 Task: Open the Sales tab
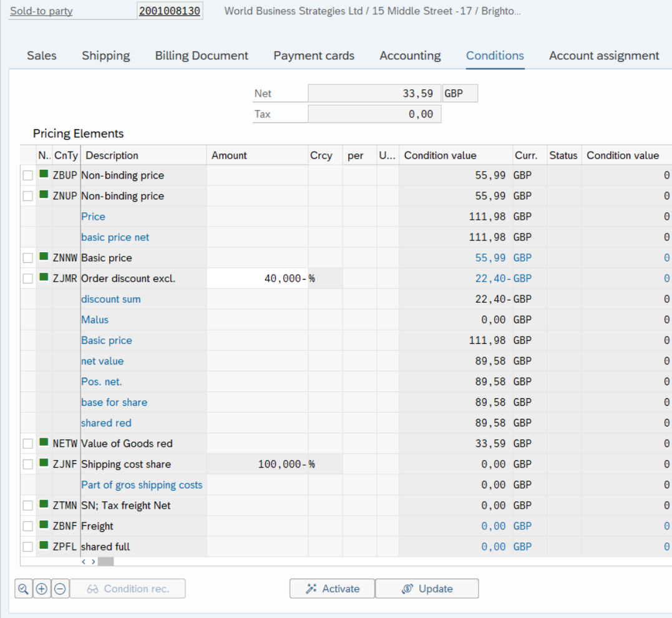[x=42, y=56]
